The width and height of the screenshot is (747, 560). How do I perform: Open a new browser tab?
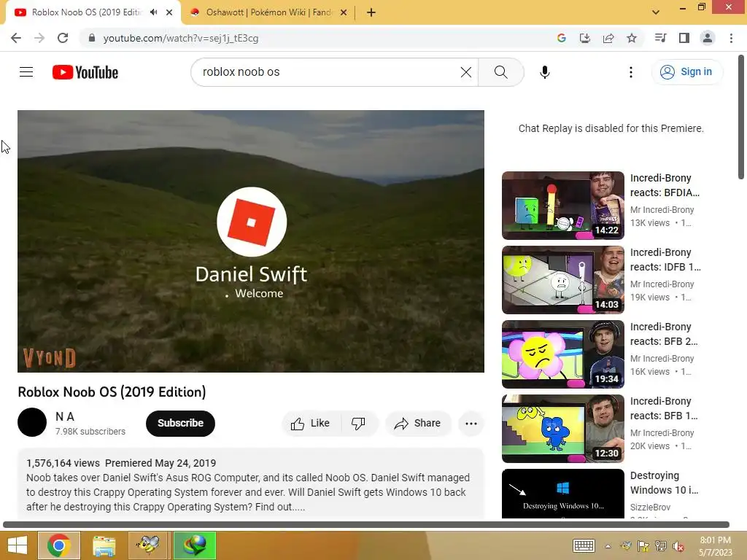point(371,12)
